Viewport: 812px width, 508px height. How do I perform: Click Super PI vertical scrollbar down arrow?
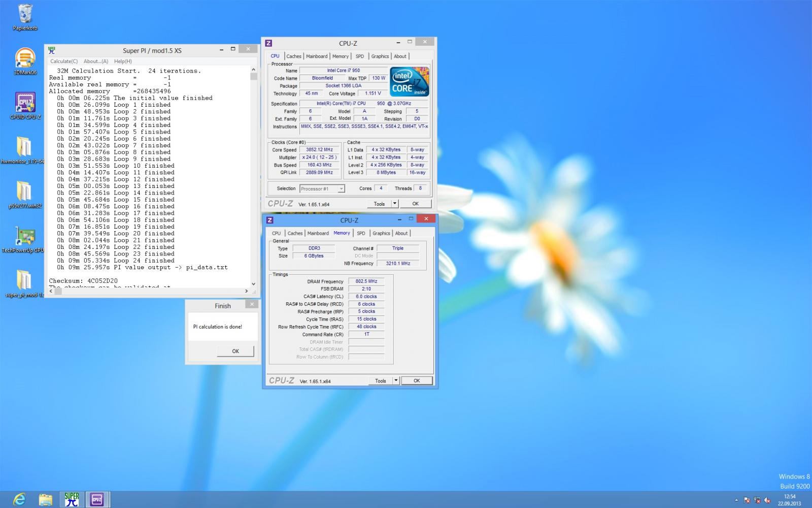[x=253, y=284]
